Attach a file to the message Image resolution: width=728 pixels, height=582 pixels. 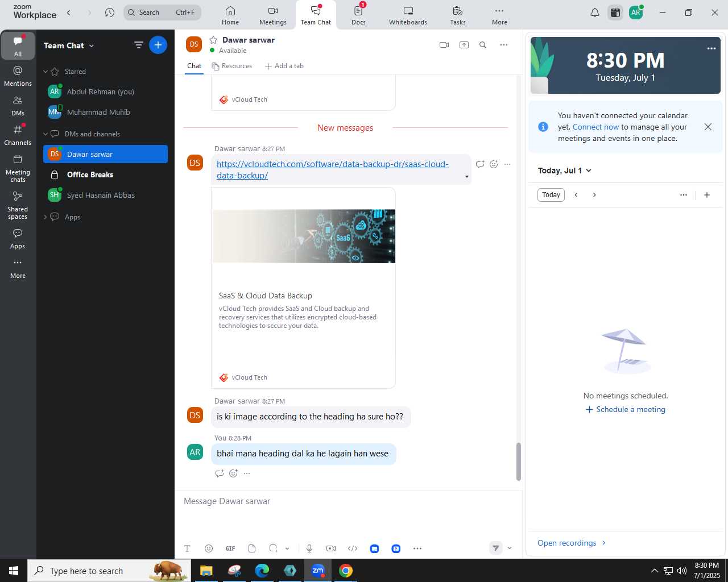pyautogui.click(x=252, y=548)
